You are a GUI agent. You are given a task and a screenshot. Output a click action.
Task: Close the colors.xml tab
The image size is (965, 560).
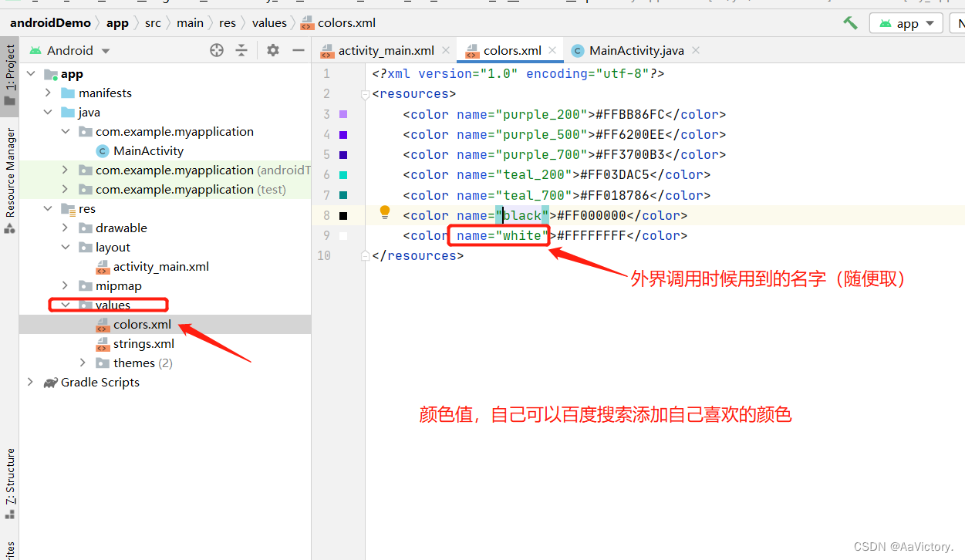point(552,50)
